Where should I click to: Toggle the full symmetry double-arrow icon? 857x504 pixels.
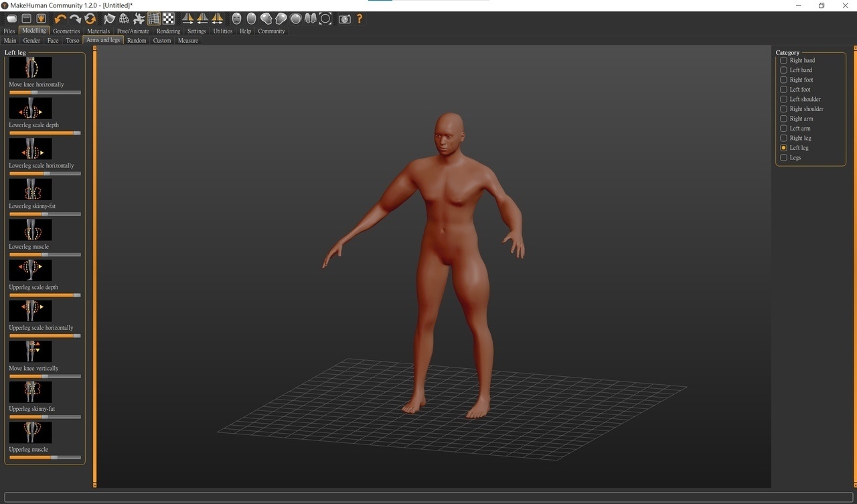click(x=218, y=19)
